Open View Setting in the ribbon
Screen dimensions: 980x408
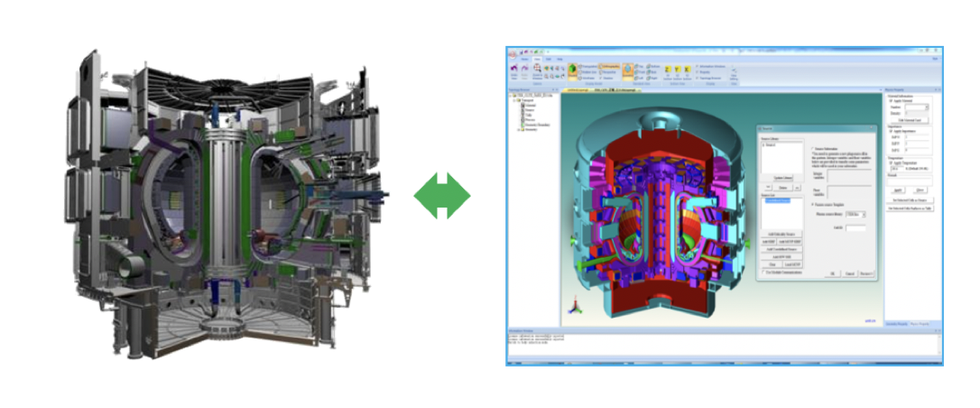tap(733, 72)
